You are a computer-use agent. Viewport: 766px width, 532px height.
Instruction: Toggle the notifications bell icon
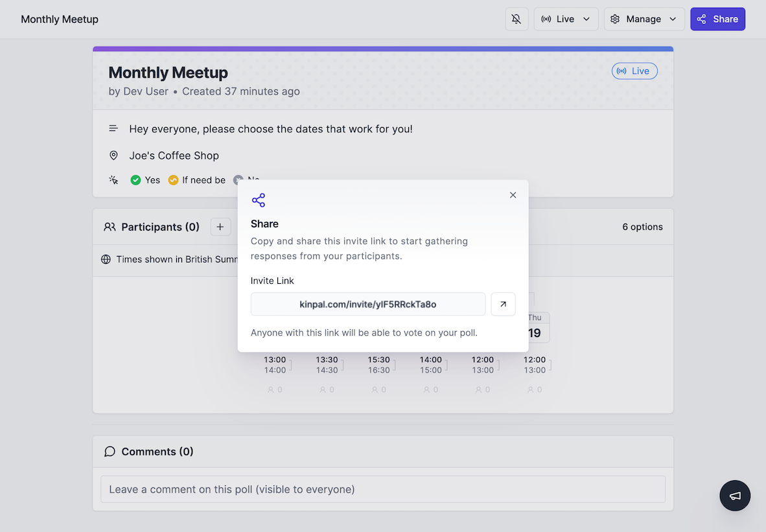click(516, 19)
